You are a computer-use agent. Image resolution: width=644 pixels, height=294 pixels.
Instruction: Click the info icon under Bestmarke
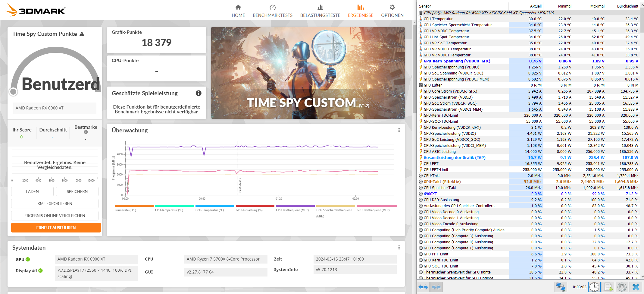pyautogui.click(x=86, y=132)
